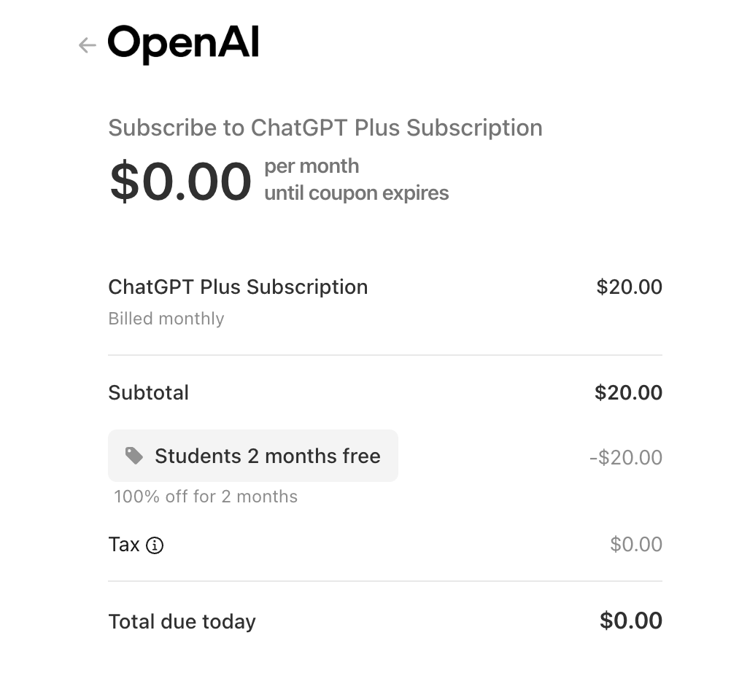
Task: Click the Subscribe to ChatGPT Plus heading
Action: click(325, 128)
